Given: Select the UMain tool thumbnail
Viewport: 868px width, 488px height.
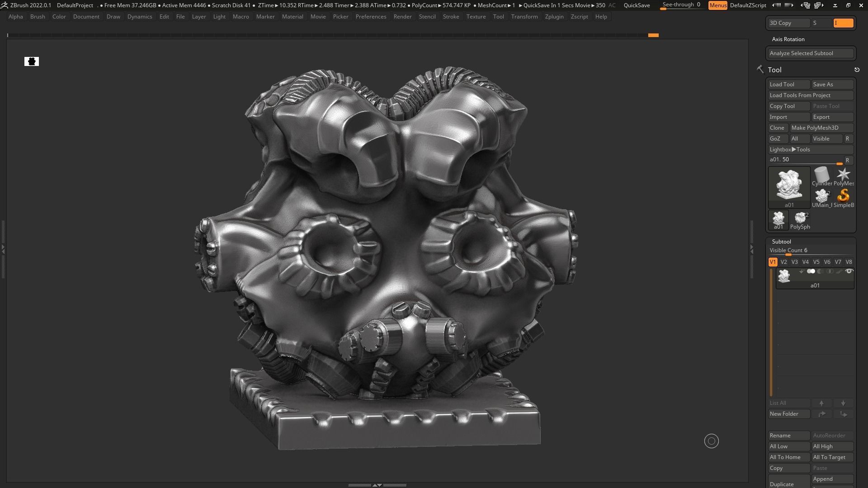Looking at the screenshot, I should [x=821, y=197].
